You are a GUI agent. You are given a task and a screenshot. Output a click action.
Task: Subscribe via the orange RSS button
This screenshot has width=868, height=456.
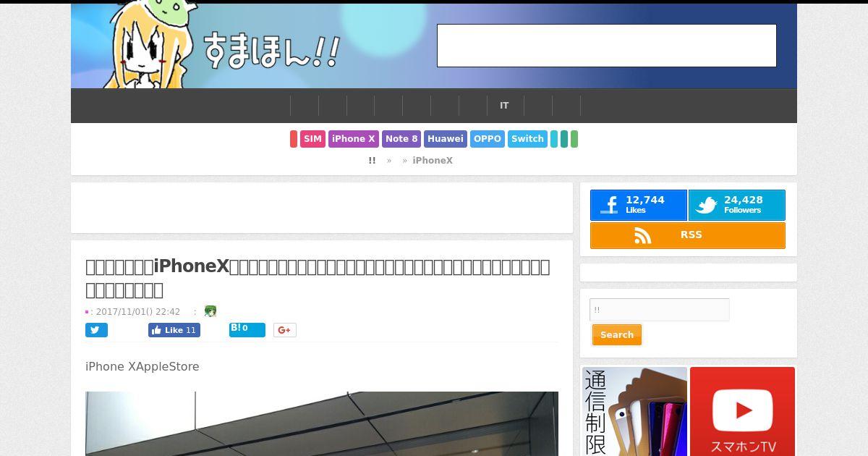point(688,235)
